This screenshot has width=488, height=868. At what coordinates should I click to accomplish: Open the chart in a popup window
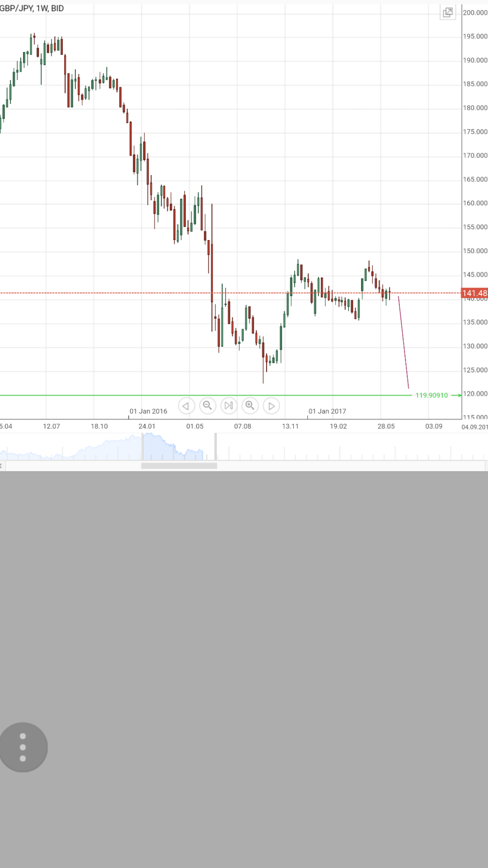(x=448, y=12)
